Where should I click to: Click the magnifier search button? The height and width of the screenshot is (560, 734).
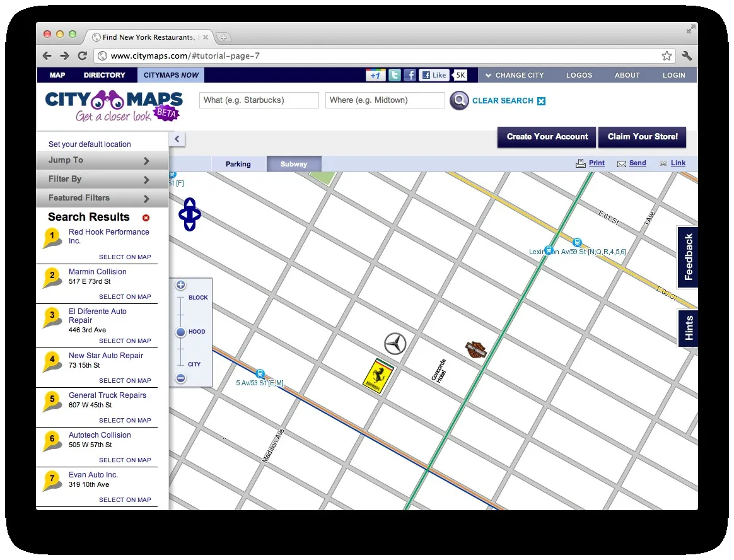tap(459, 101)
